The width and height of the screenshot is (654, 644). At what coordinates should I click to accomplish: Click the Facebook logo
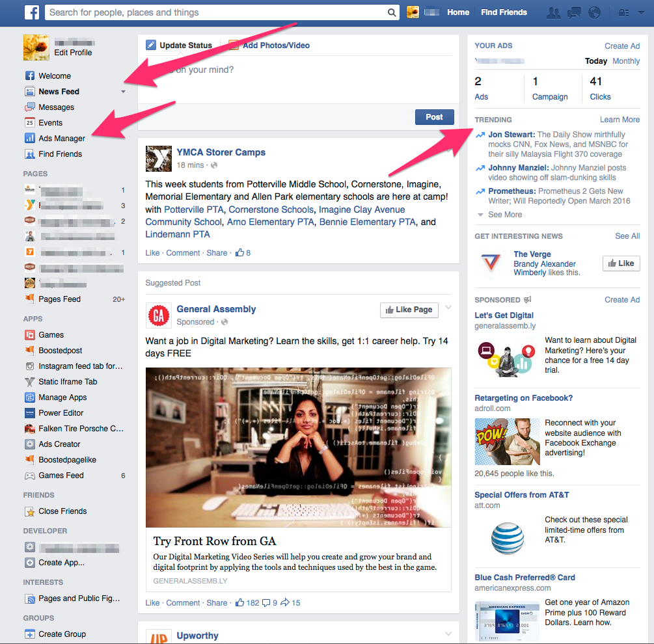pyautogui.click(x=32, y=12)
